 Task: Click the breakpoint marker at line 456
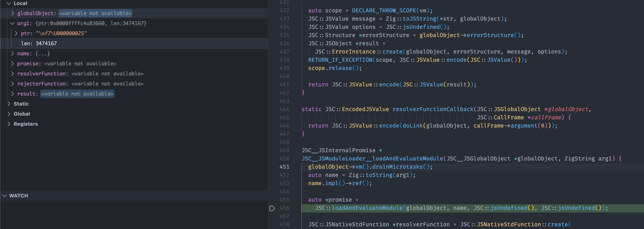pos(272,208)
